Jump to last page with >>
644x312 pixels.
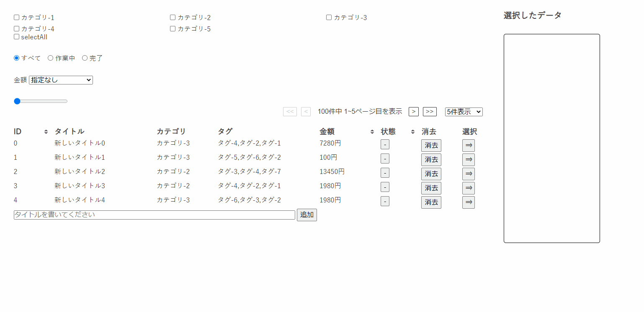(430, 112)
